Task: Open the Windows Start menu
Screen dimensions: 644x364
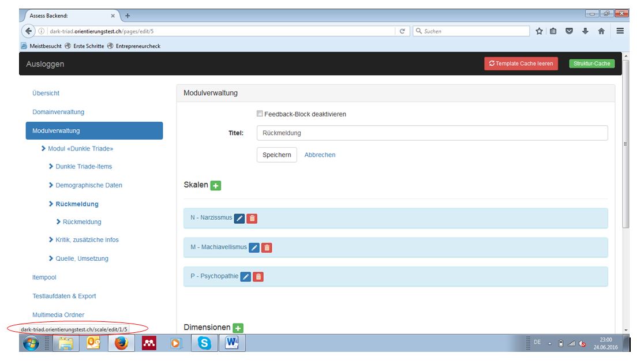Action: pyautogui.click(x=31, y=343)
